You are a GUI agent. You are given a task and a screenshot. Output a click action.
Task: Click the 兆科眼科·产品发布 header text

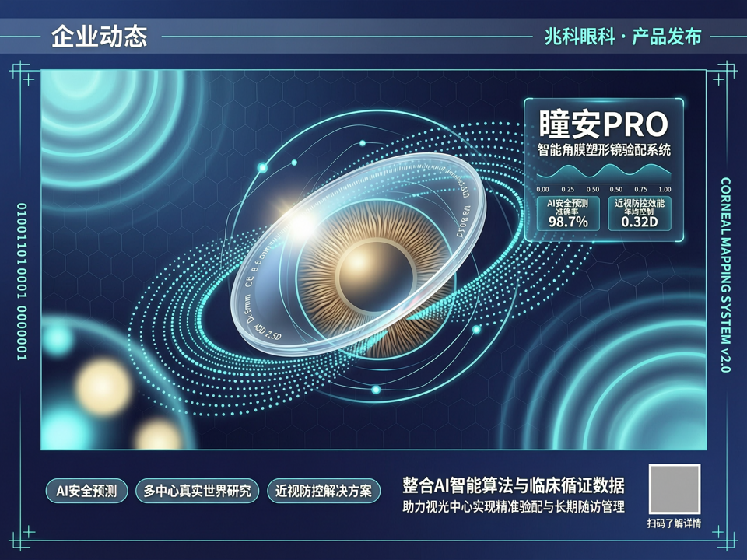[x=622, y=37]
